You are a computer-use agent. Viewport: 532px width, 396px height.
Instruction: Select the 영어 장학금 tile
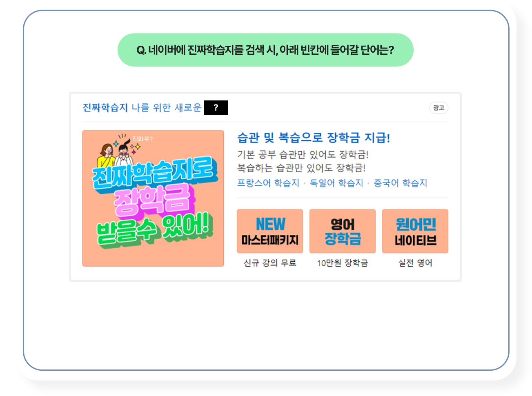coord(343,231)
